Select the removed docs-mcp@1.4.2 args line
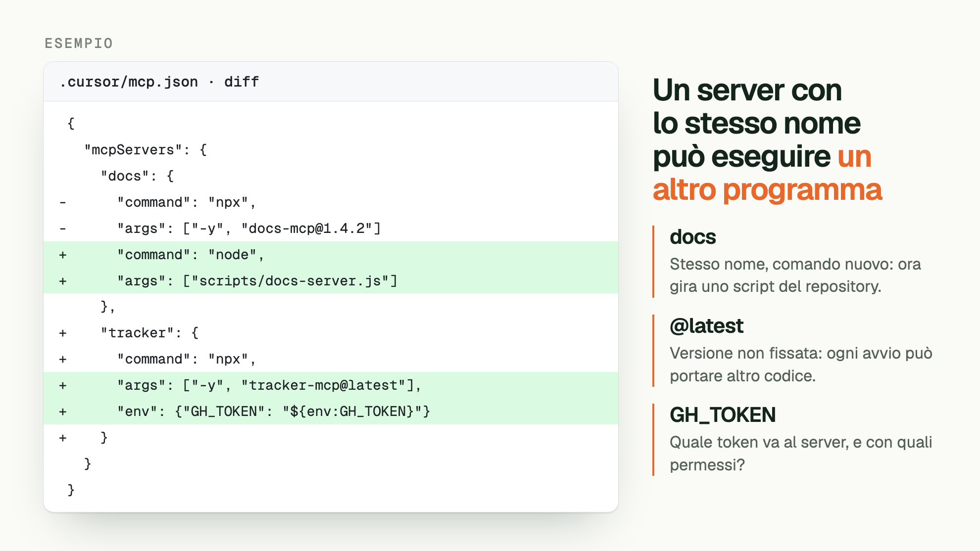The height and width of the screenshot is (551, 980). pyautogui.click(x=331, y=229)
